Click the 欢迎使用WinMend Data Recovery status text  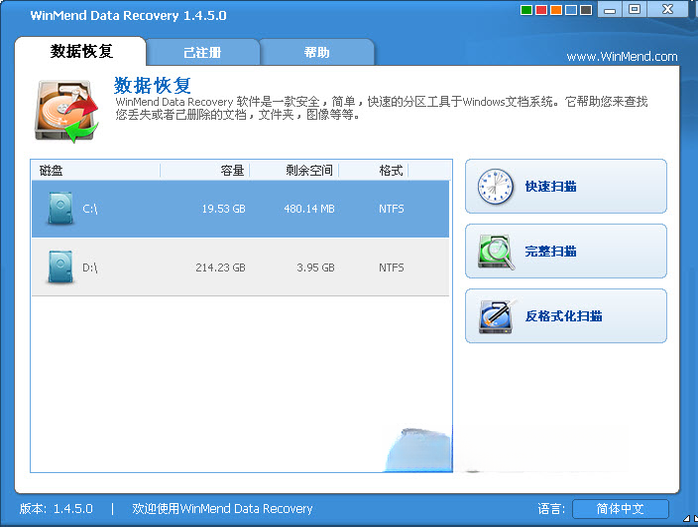coord(222,509)
